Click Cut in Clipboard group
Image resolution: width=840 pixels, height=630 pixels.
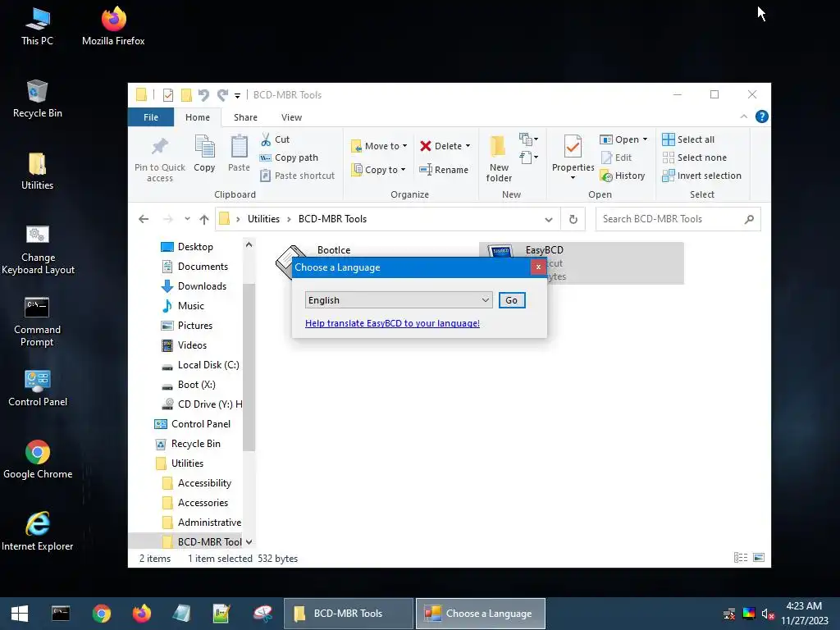click(x=275, y=139)
